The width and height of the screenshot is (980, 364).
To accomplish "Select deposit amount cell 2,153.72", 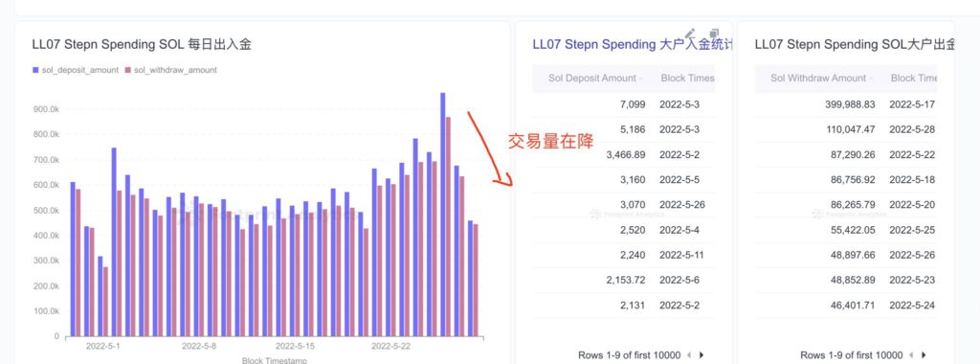I will click(x=626, y=281).
